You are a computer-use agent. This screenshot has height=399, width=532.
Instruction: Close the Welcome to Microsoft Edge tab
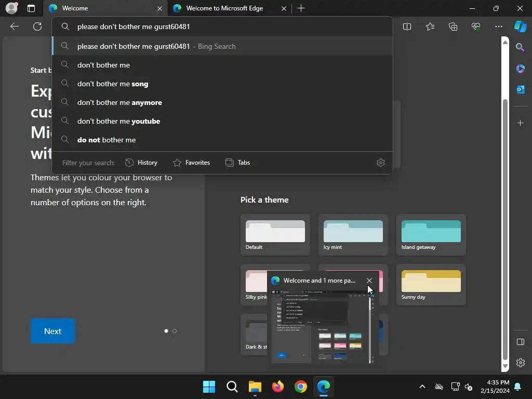[x=284, y=8]
